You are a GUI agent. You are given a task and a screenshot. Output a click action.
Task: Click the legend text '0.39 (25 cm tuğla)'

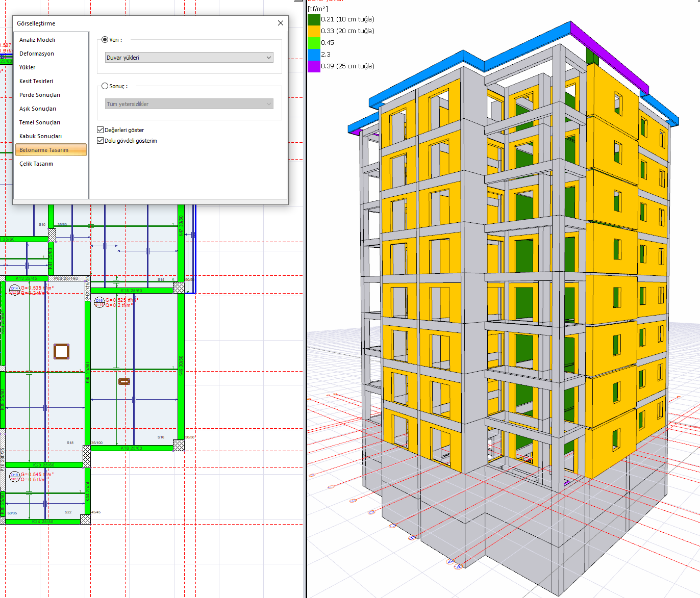pos(348,66)
